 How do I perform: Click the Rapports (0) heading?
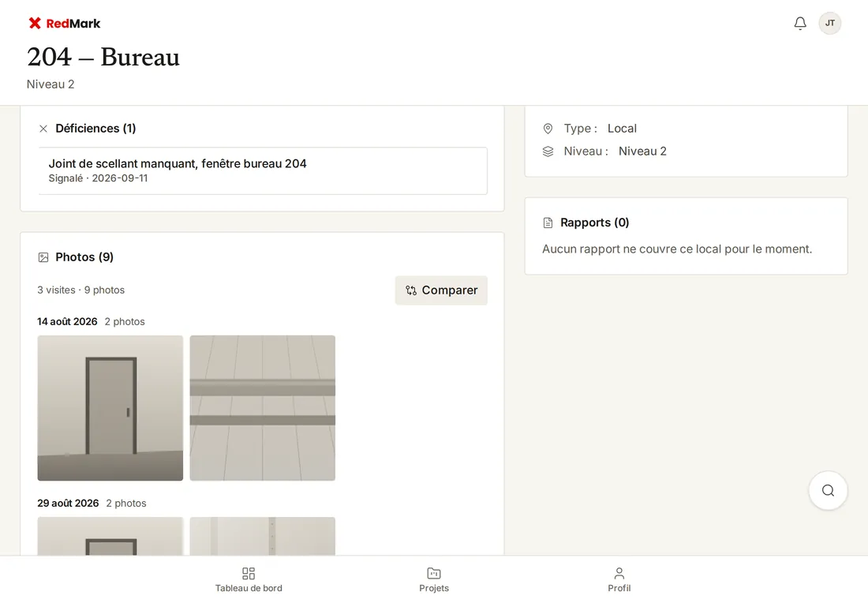(x=594, y=223)
